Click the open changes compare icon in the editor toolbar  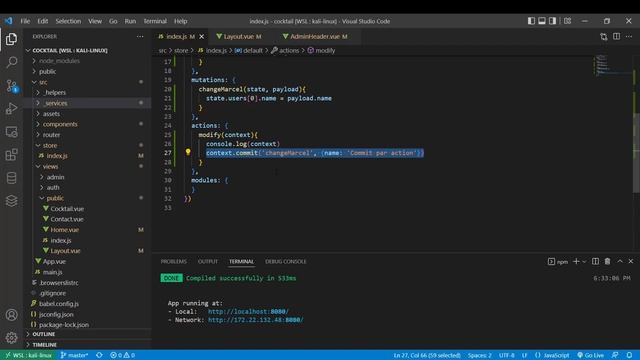tap(604, 37)
